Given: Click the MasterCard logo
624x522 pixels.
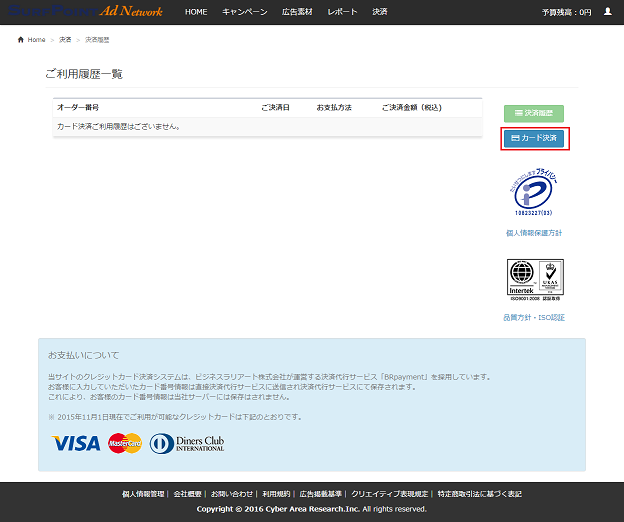Looking at the screenshot, I should click(x=125, y=443).
